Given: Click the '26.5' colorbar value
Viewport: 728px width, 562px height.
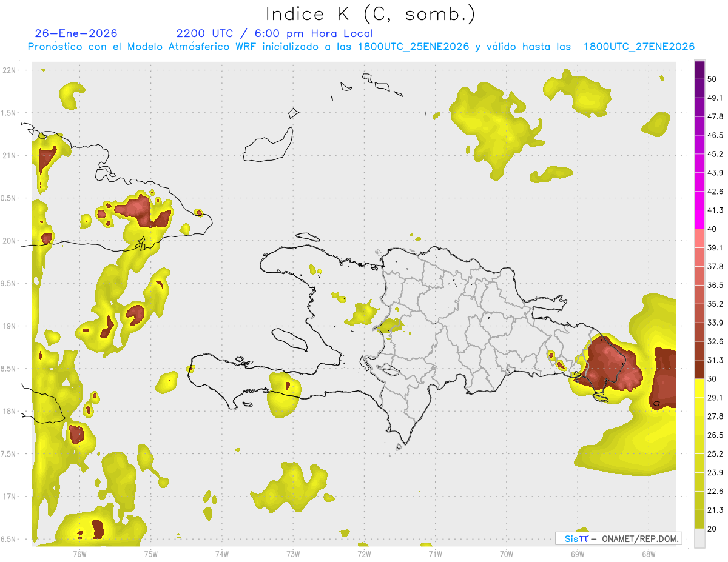Looking at the screenshot, I should coord(715,435).
